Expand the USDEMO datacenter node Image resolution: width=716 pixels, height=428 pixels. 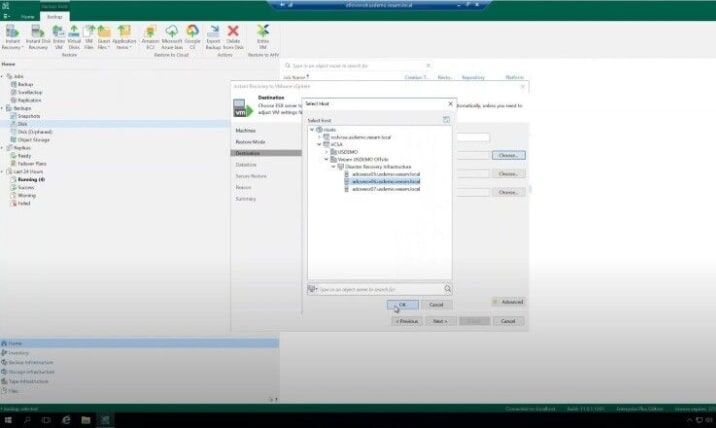coord(326,152)
